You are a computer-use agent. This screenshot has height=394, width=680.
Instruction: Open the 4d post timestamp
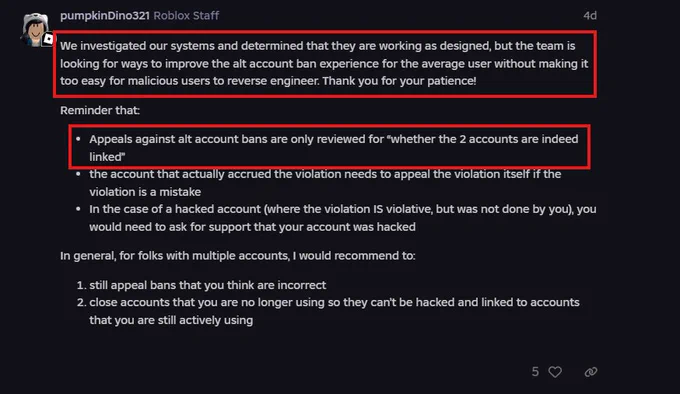click(x=590, y=16)
